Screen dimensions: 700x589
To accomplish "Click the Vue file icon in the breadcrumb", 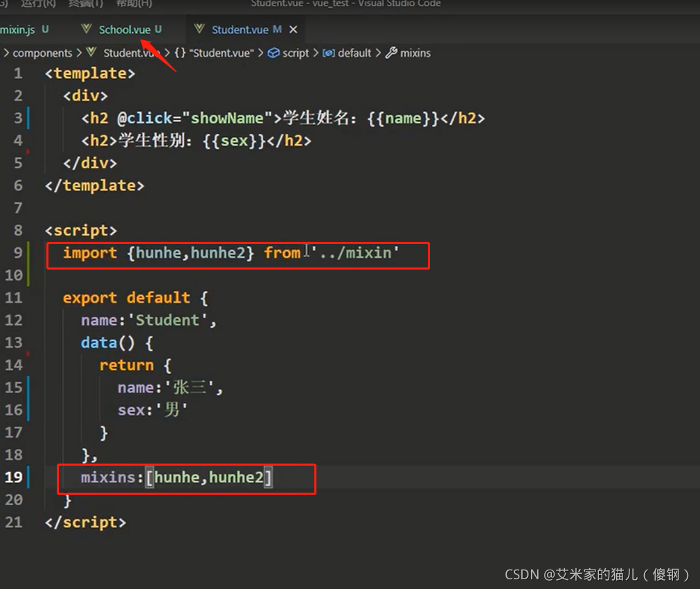I will tap(91, 52).
